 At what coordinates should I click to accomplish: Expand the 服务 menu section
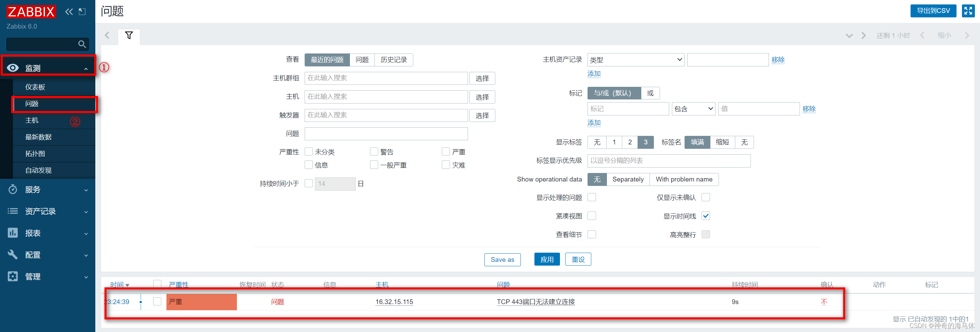coord(86,190)
